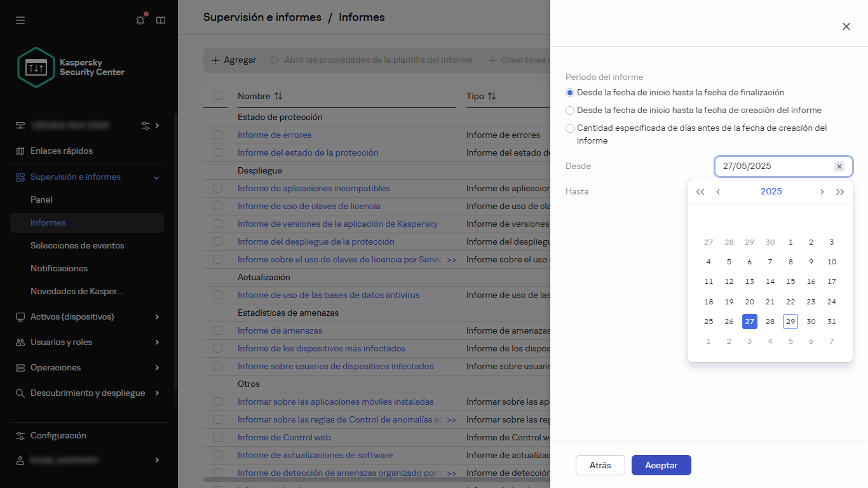The width and height of the screenshot is (868, 488).
Task: Select specified number of days option
Action: click(x=570, y=128)
